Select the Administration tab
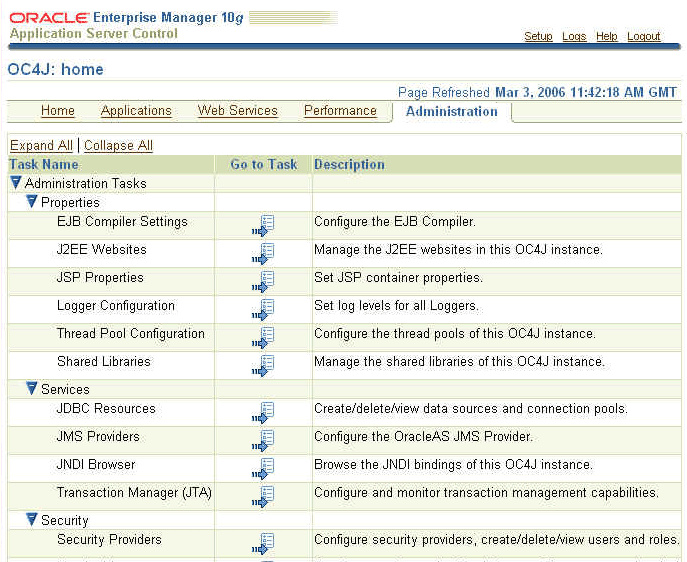Viewport: 687px width, 562px height. [452, 111]
